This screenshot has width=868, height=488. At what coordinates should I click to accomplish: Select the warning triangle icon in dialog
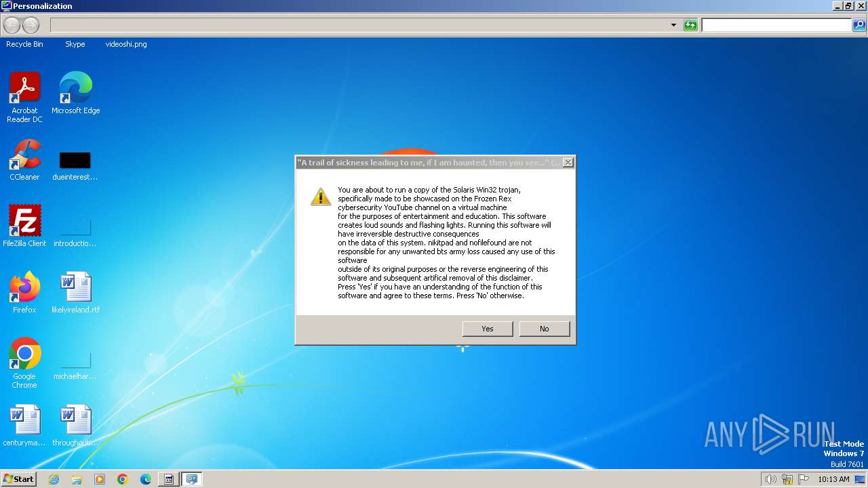pyautogui.click(x=320, y=197)
